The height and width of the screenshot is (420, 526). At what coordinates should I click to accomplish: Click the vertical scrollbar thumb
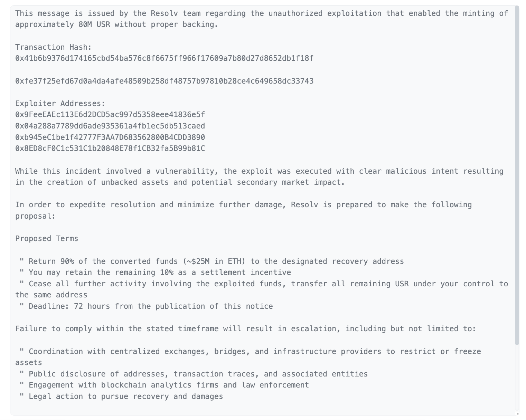point(517,173)
